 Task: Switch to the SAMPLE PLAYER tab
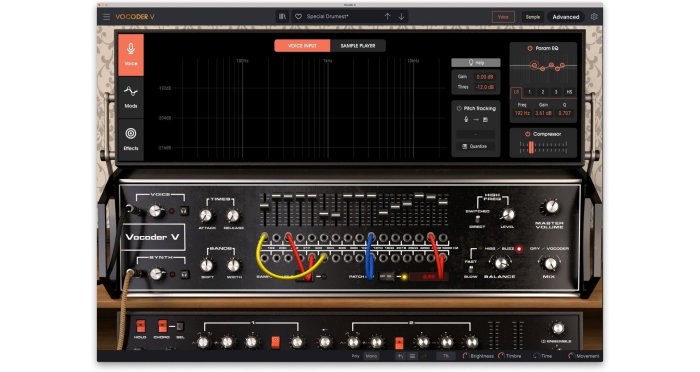[x=358, y=46]
